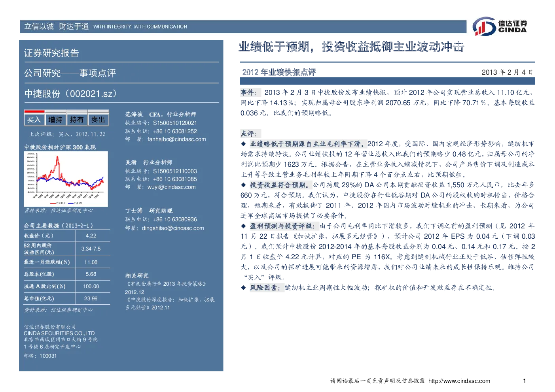Click the 点评： label

[250, 134]
